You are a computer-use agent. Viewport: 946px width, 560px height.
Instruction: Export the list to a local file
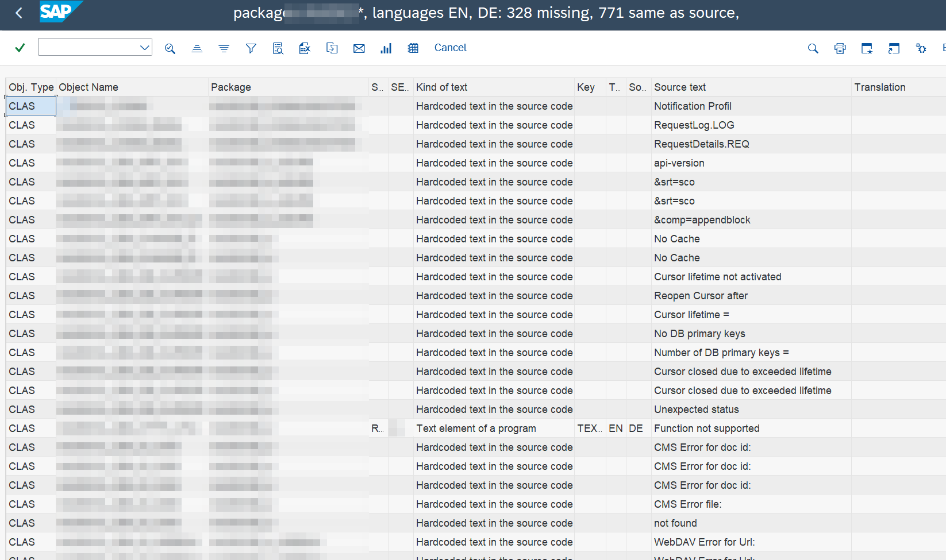pos(332,48)
